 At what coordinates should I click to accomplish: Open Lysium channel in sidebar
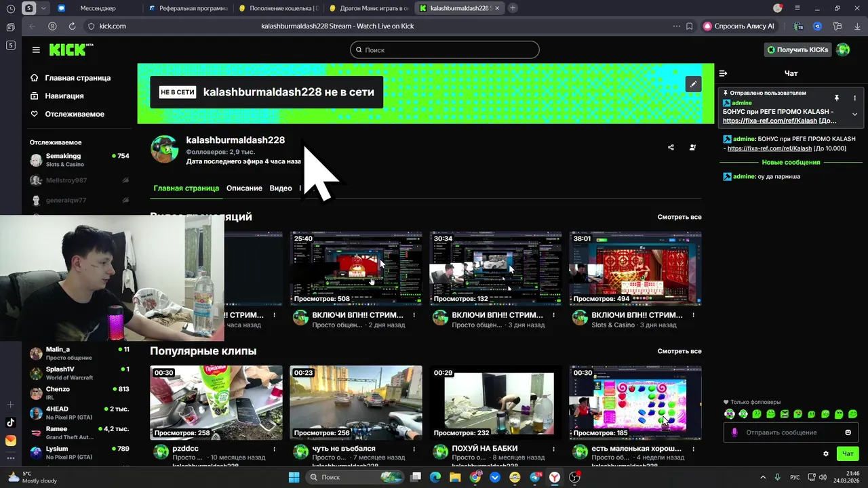79,452
